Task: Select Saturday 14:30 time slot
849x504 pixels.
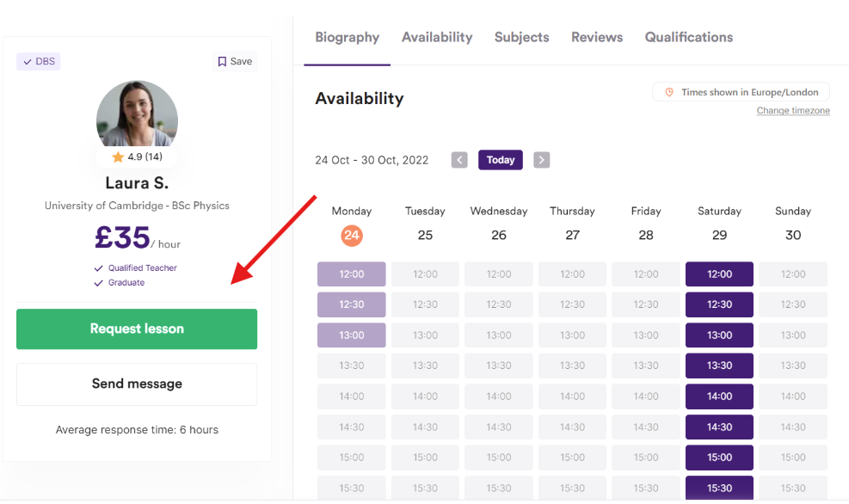Action: coord(719,427)
